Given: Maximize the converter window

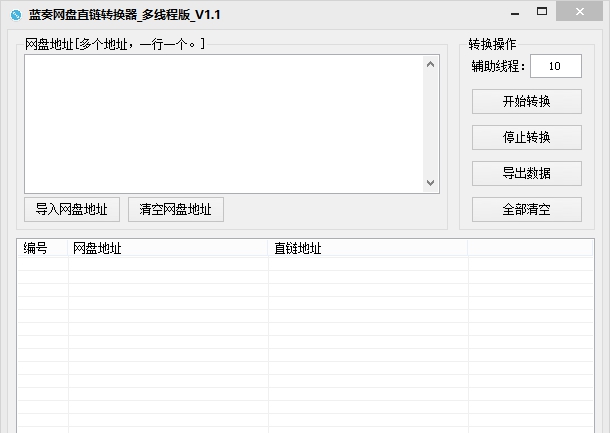Looking at the screenshot, I should (542, 12).
